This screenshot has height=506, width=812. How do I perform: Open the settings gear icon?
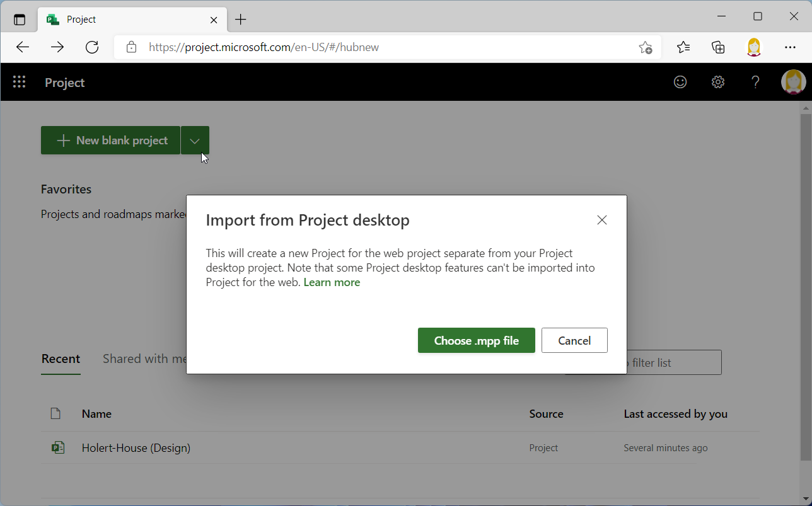tap(718, 82)
